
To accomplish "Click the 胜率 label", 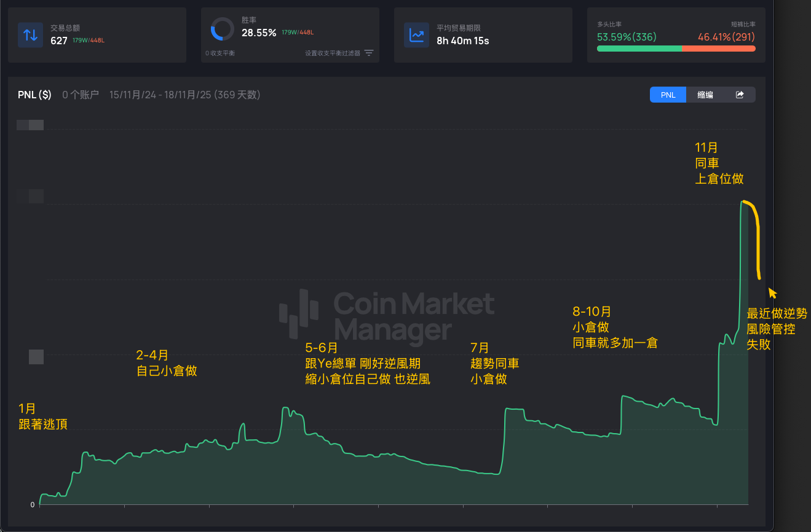I will click(x=248, y=20).
